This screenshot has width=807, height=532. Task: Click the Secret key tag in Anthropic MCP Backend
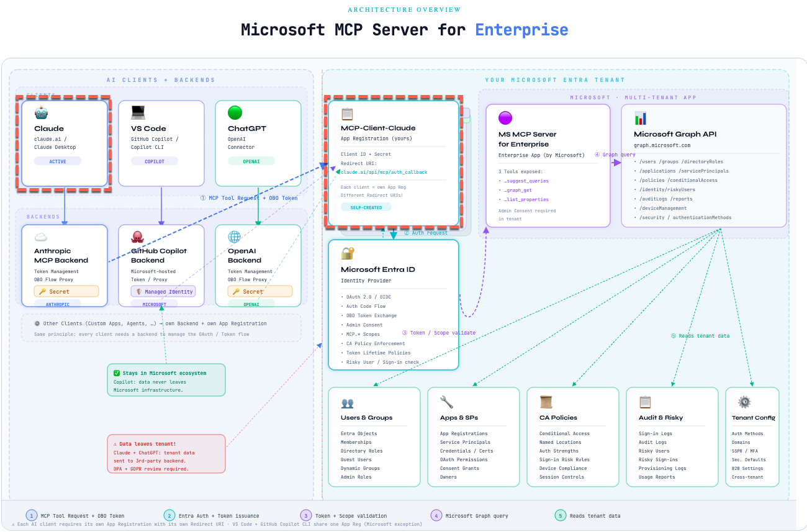tap(66, 291)
